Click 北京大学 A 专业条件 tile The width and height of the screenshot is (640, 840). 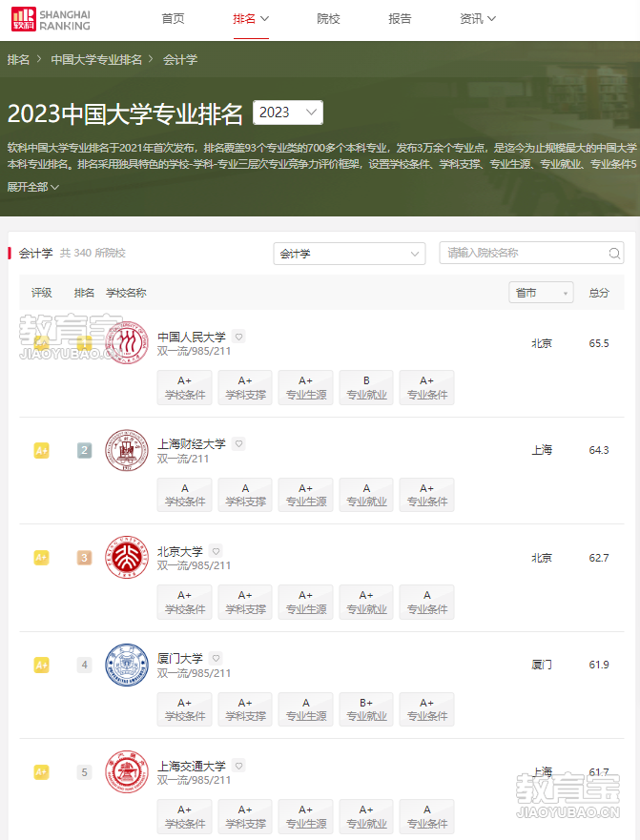tap(427, 603)
